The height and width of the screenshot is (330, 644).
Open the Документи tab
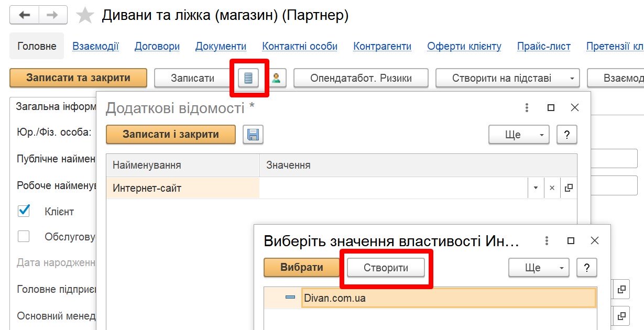tap(221, 46)
